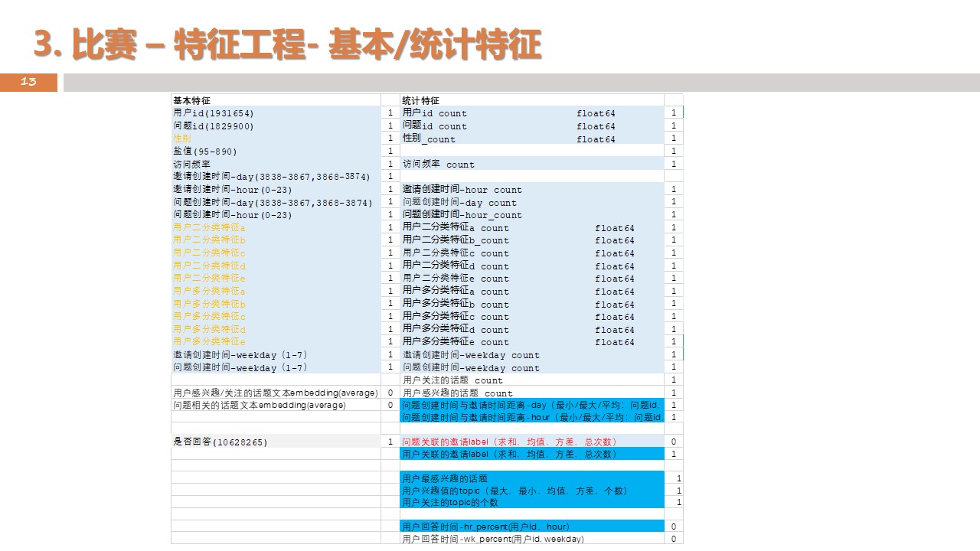Viewport: 980px width, 551px height.
Task: Select the '访问频率' basic feature cell
Action: [276, 164]
